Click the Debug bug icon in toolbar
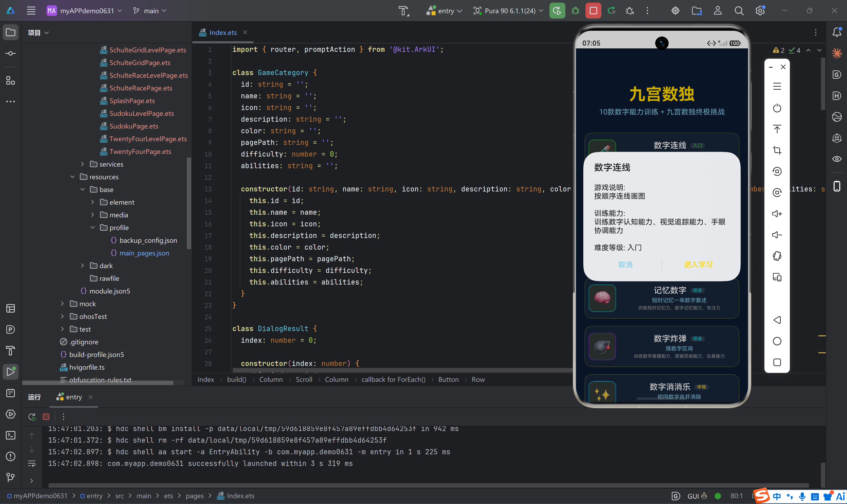 click(575, 11)
